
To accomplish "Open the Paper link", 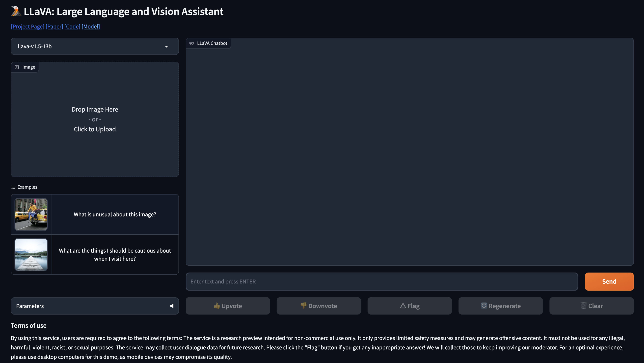I will (x=54, y=27).
